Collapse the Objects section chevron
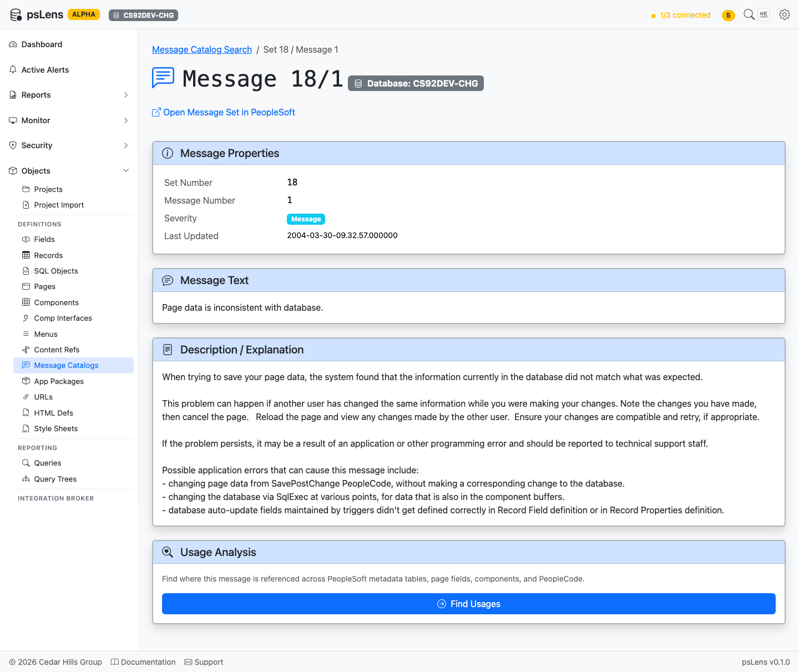Viewport: 799px width, 672px height. [x=126, y=171]
